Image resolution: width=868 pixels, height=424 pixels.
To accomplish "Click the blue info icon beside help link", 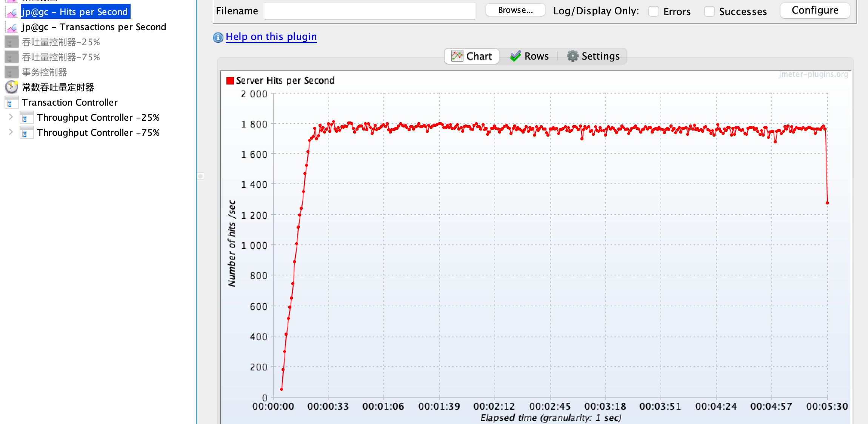I will pyautogui.click(x=218, y=37).
